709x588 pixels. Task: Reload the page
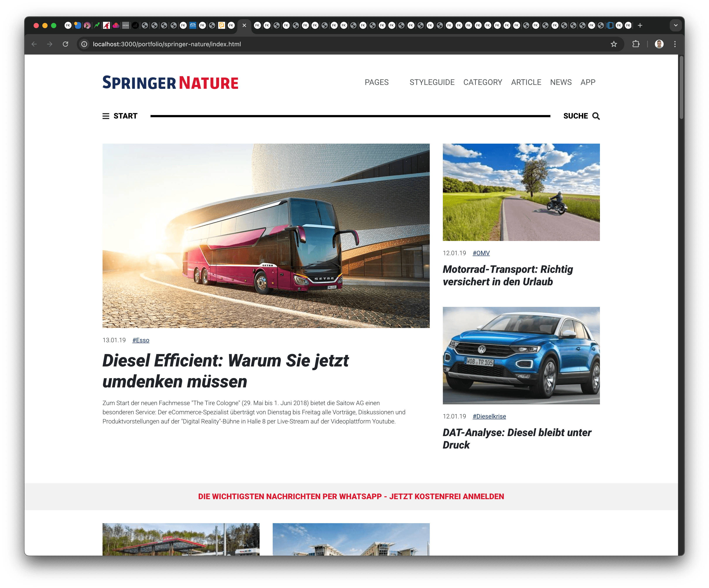(x=65, y=44)
